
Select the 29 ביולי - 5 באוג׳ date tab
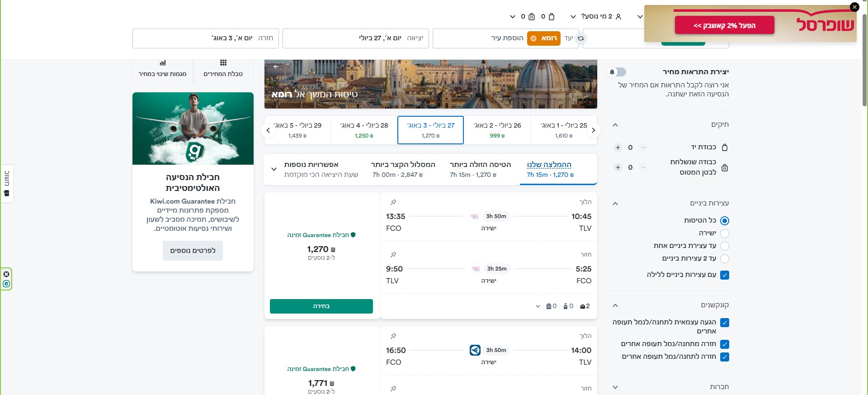(297, 130)
